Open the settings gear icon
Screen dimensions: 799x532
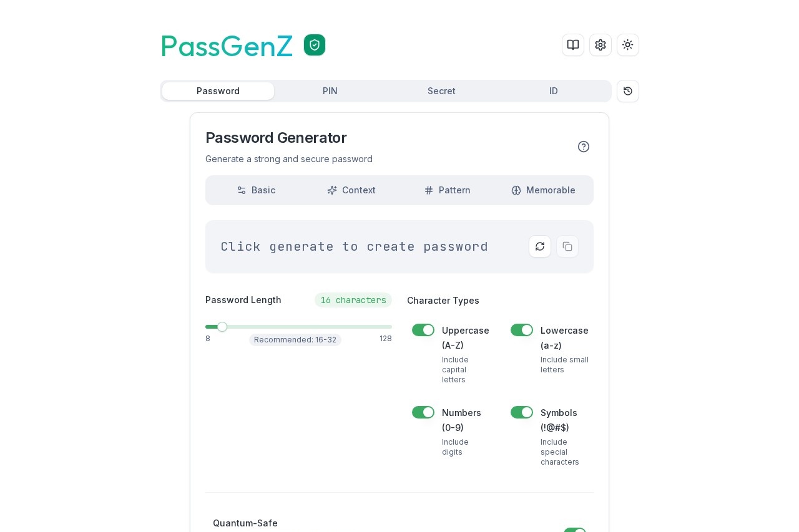pyautogui.click(x=600, y=45)
